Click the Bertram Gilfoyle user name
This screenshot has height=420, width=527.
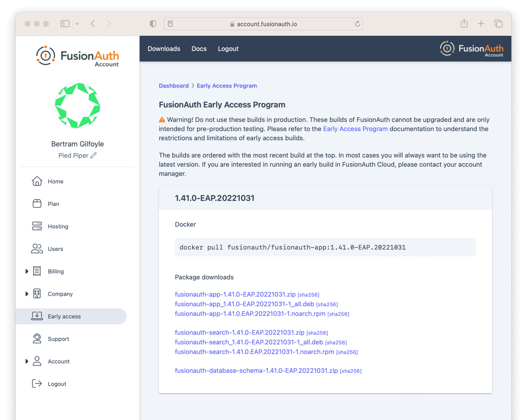tap(77, 144)
